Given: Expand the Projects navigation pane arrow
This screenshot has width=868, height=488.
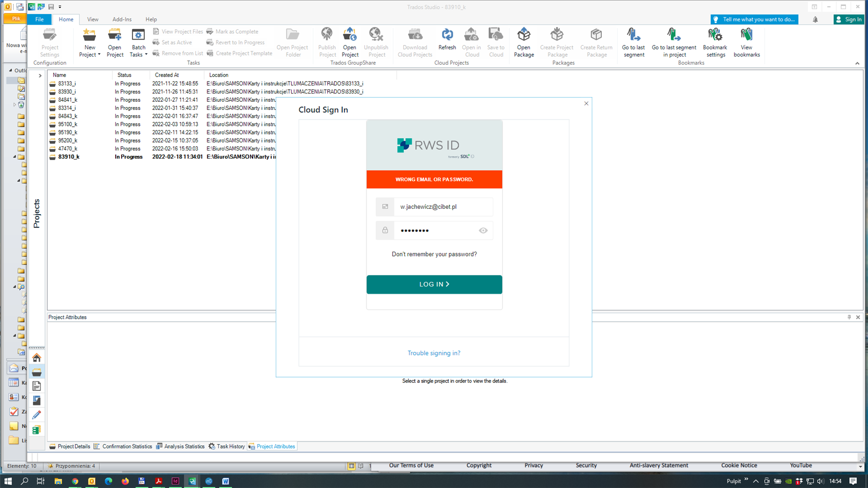Looking at the screenshot, I should click(40, 75).
